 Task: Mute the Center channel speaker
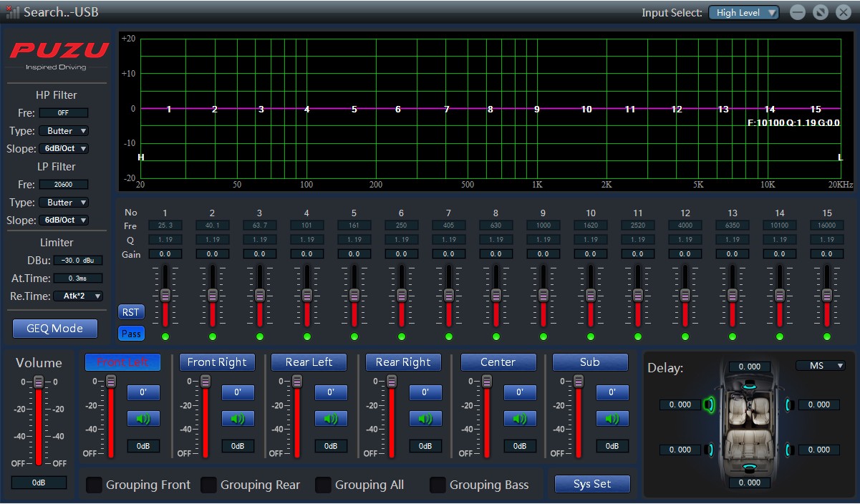click(x=520, y=419)
